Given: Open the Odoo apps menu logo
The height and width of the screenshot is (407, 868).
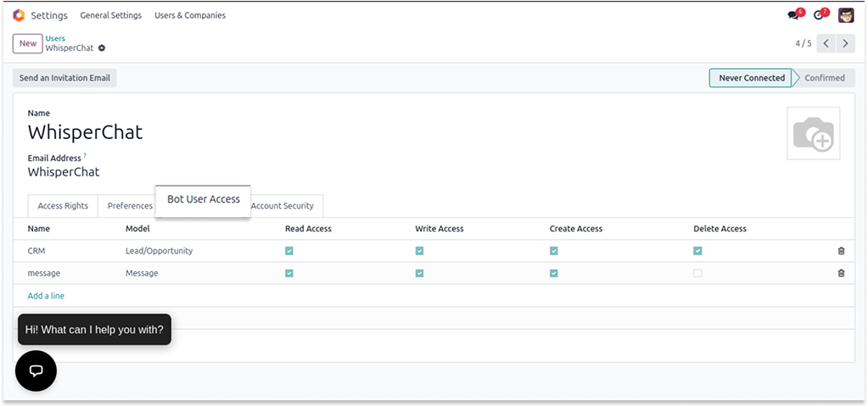Looking at the screenshot, I should coord(19,15).
